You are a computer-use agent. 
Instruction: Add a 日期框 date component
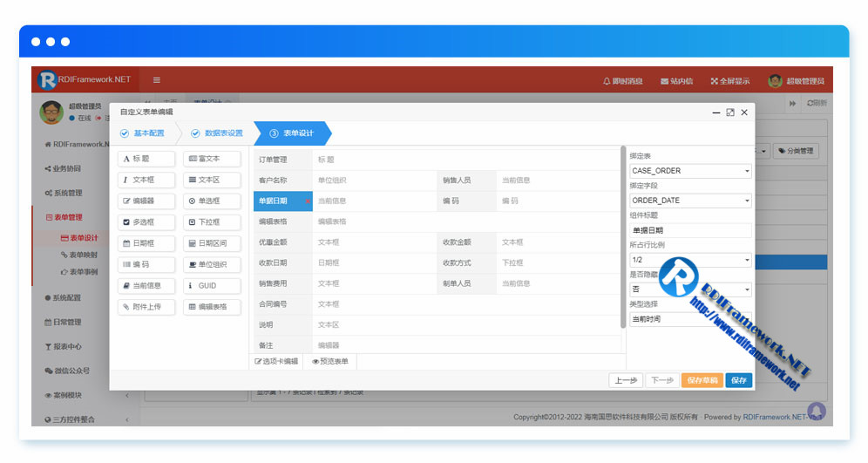(x=146, y=243)
